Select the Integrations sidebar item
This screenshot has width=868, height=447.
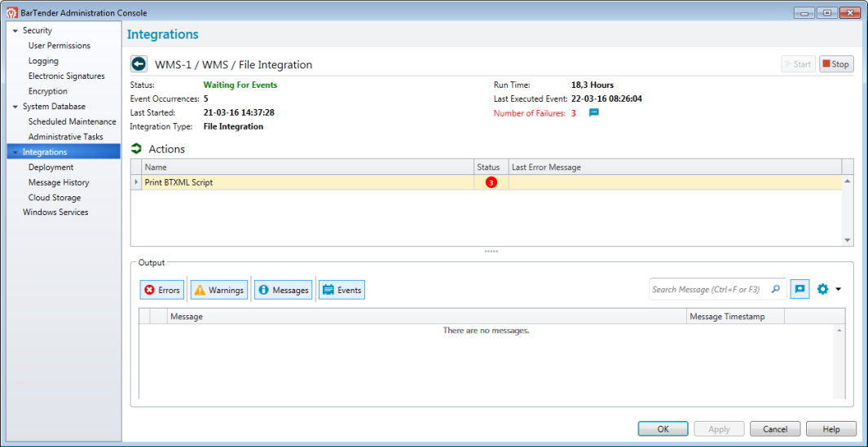click(64, 151)
